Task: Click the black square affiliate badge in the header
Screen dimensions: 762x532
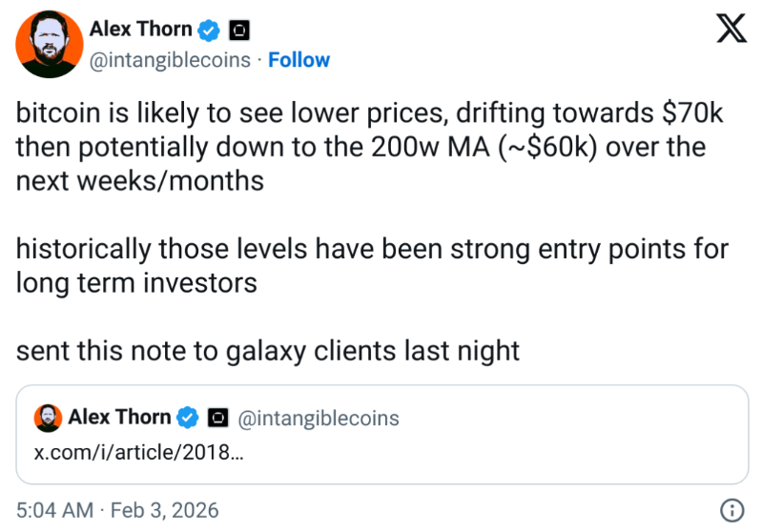Action: coord(239,31)
